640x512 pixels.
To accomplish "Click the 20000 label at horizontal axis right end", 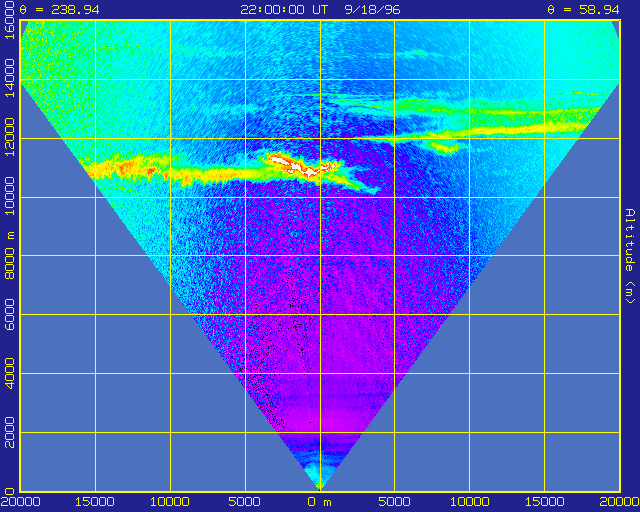I will click(620, 502).
